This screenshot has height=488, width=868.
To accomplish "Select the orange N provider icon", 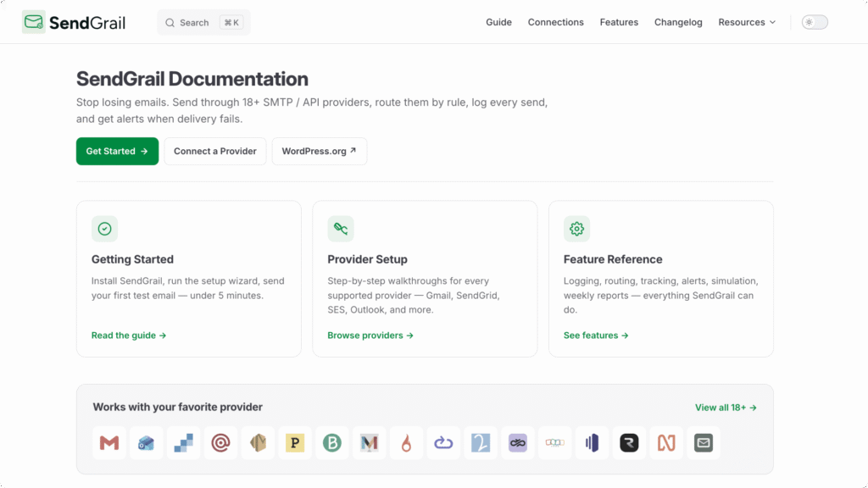I will [666, 442].
